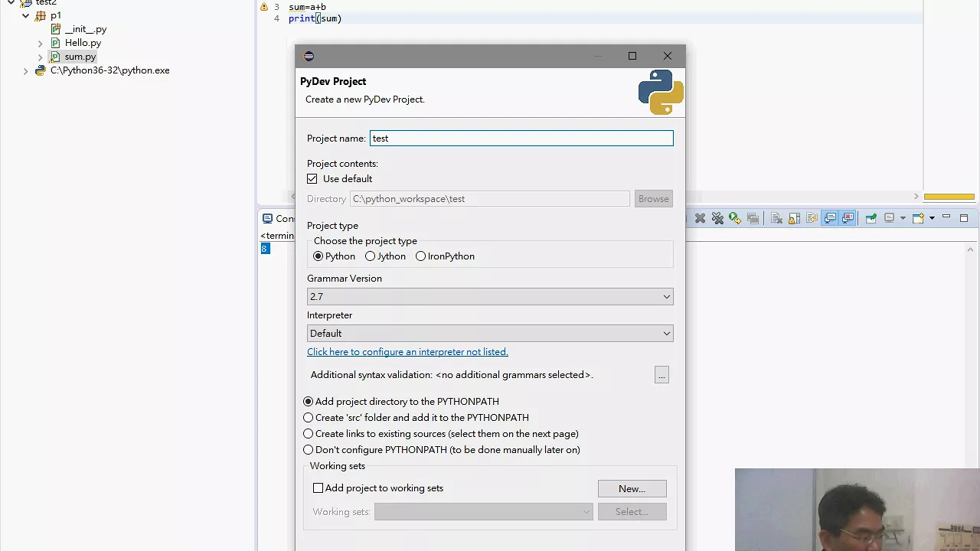Screen dimensions: 980x551
Task: Select Create links to existing sources option
Action: pos(308,434)
